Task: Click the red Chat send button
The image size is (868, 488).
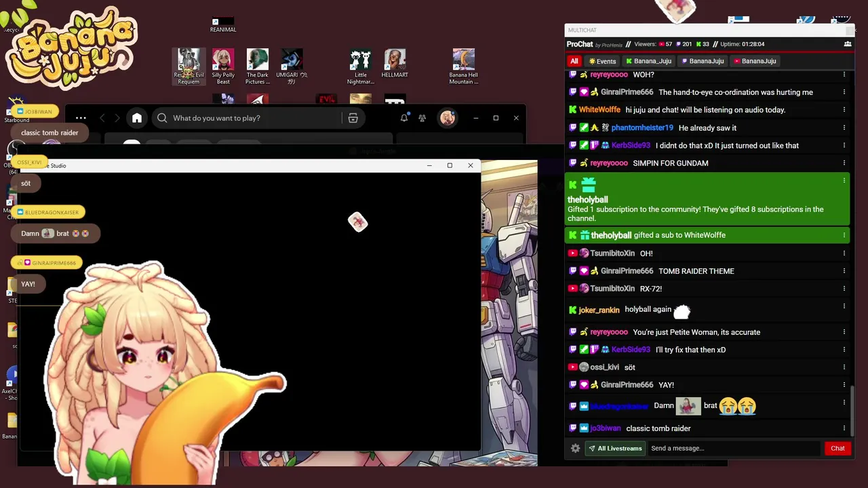Action: pyautogui.click(x=837, y=448)
